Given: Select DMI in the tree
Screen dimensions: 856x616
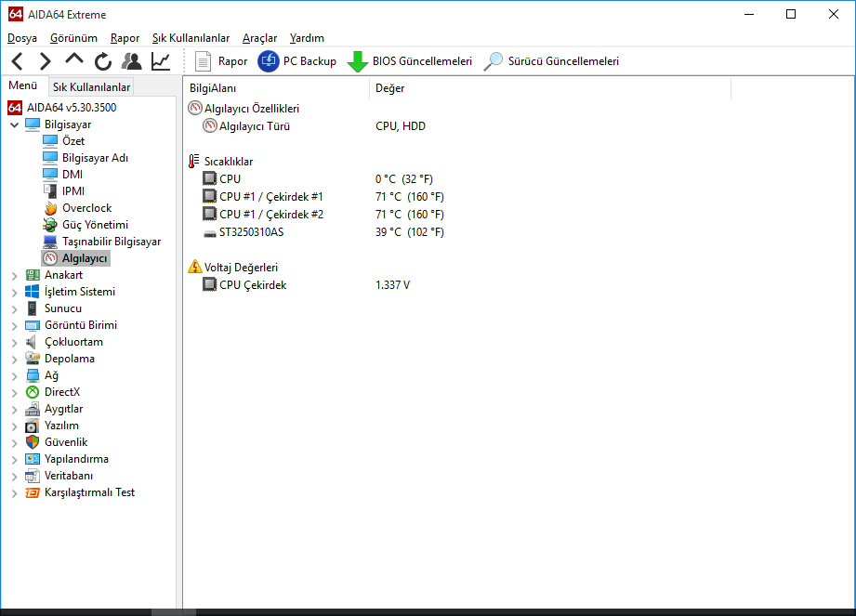Looking at the screenshot, I should point(72,175).
